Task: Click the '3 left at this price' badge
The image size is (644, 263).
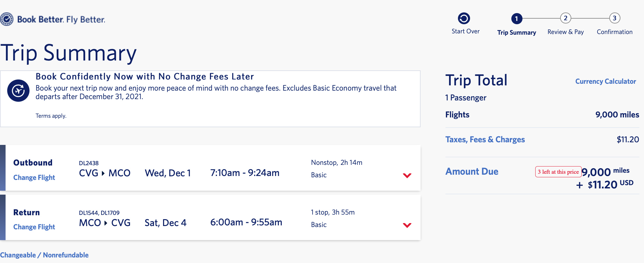Action: click(x=558, y=172)
